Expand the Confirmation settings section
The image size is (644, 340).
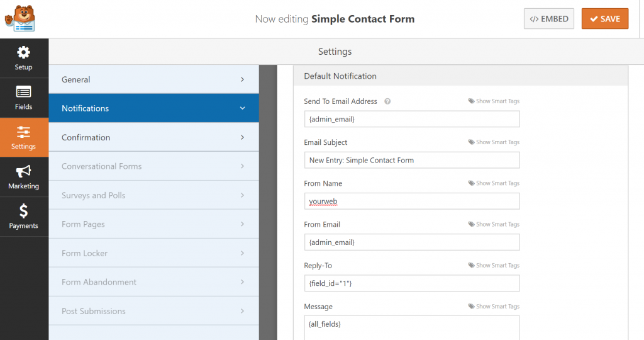153,137
